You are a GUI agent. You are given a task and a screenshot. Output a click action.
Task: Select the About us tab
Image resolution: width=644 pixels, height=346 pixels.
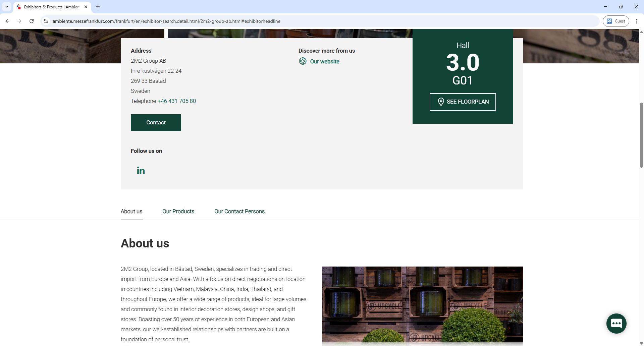point(131,211)
